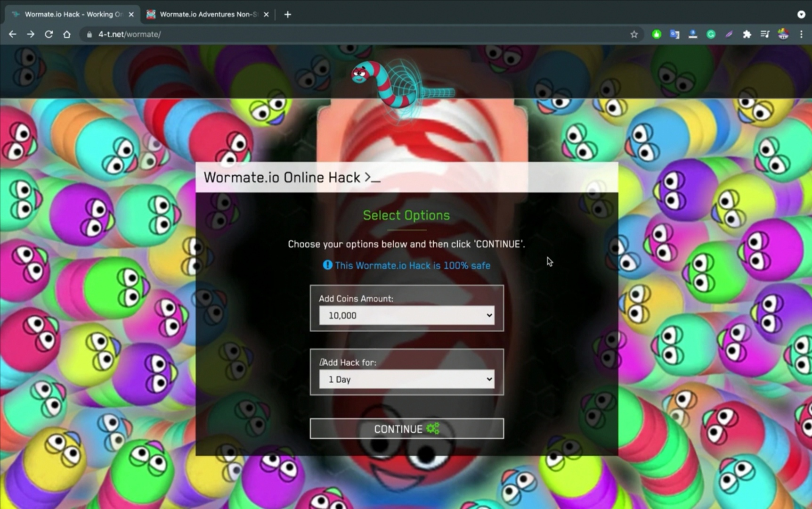Click the 'Add Hack for:' label
Image resolution: width=812 pixels, height=509 pixels.
pos(348,362)
